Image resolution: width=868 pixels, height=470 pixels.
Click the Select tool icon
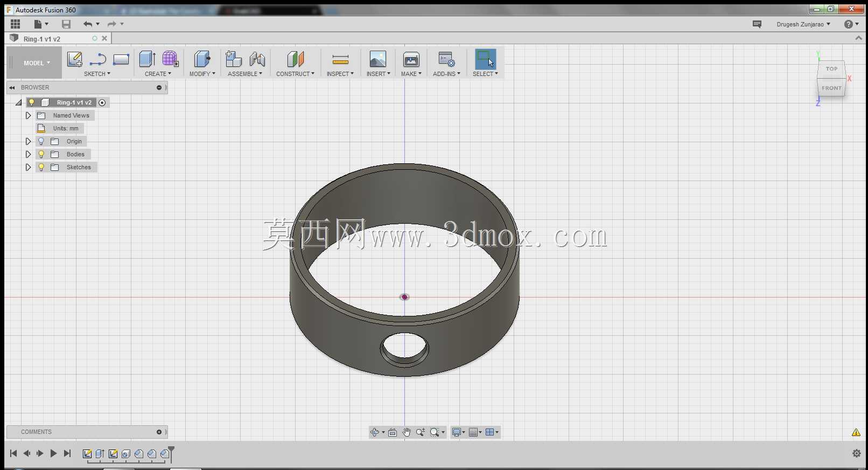pos(485,59)
